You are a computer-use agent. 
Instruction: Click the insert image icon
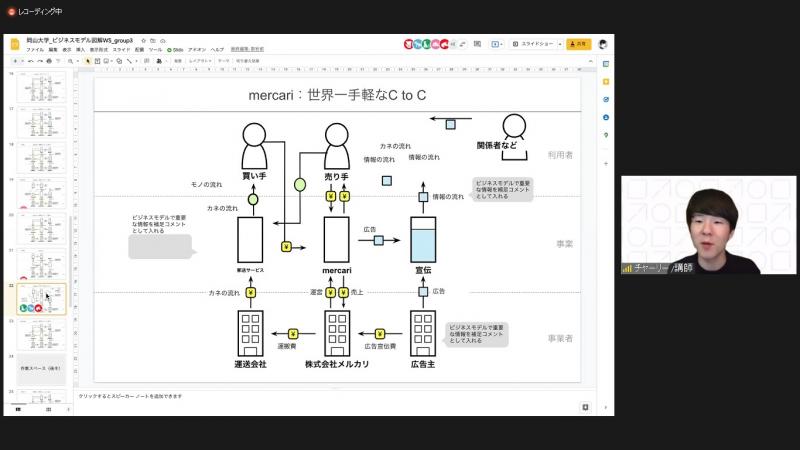[x=106, y=61]
